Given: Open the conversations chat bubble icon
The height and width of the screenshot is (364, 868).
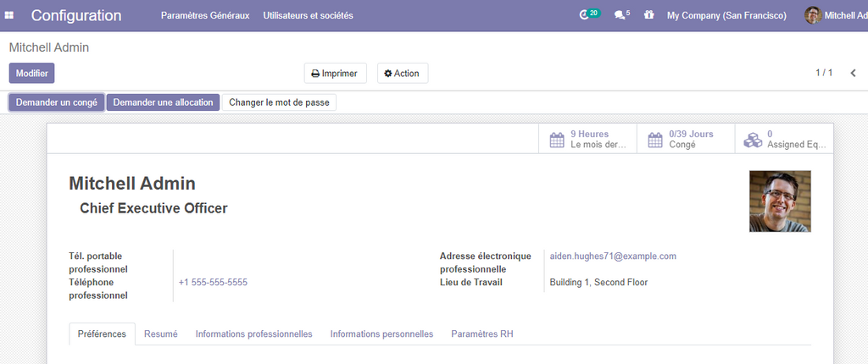Looking at the screenshot, I should [x=620, y=15].
